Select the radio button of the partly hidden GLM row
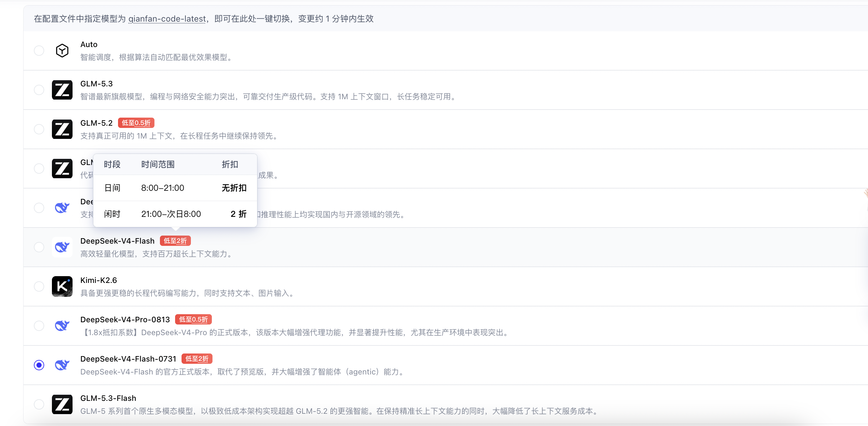 [x=39, y=169]
